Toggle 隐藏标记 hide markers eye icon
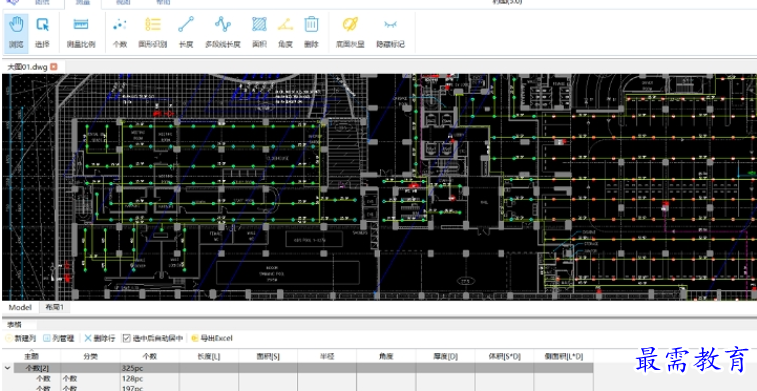 click(x=391, y=32)
